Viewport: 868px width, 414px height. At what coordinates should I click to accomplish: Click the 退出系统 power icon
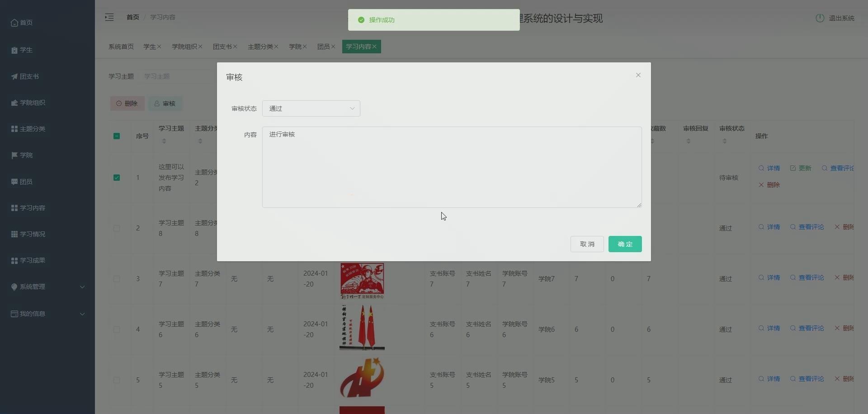pyautogui.click(x=820, y=18)
